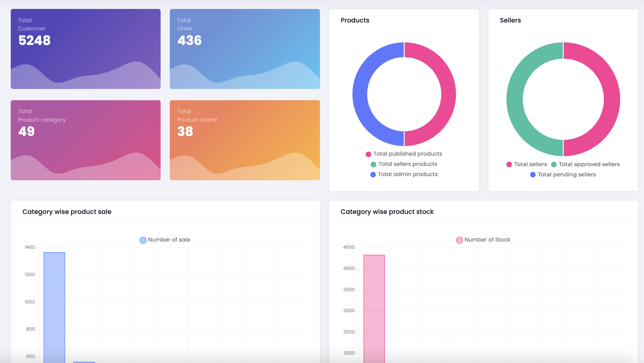644x363 pixels.
Task: Open the Total Order card
Action: tap(245, 49)
